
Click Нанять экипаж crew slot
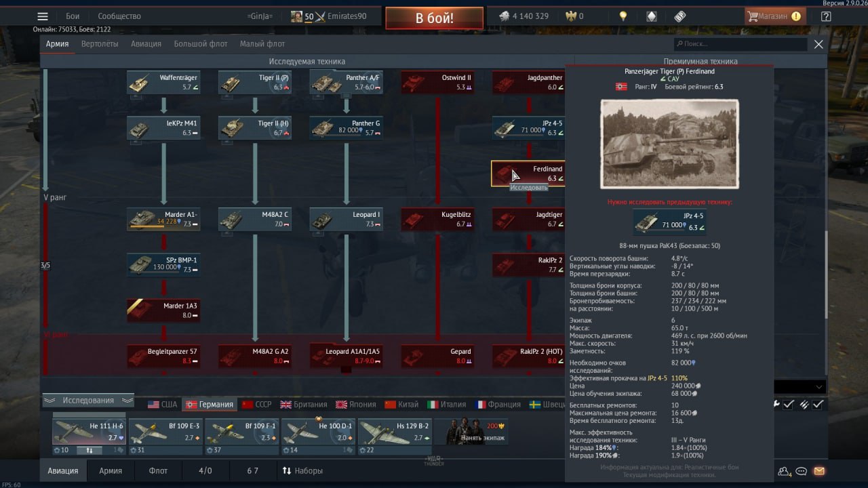[471, 432]
